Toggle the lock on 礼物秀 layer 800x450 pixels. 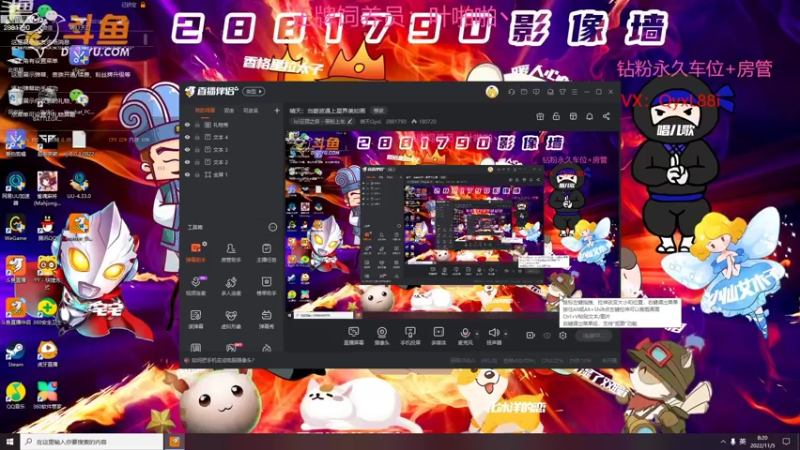click(x=197, y=124)
